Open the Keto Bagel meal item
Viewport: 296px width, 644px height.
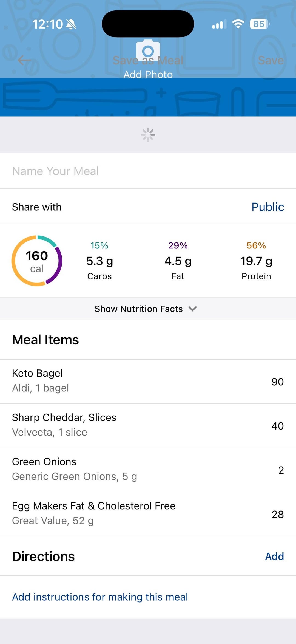coord(148,381)
